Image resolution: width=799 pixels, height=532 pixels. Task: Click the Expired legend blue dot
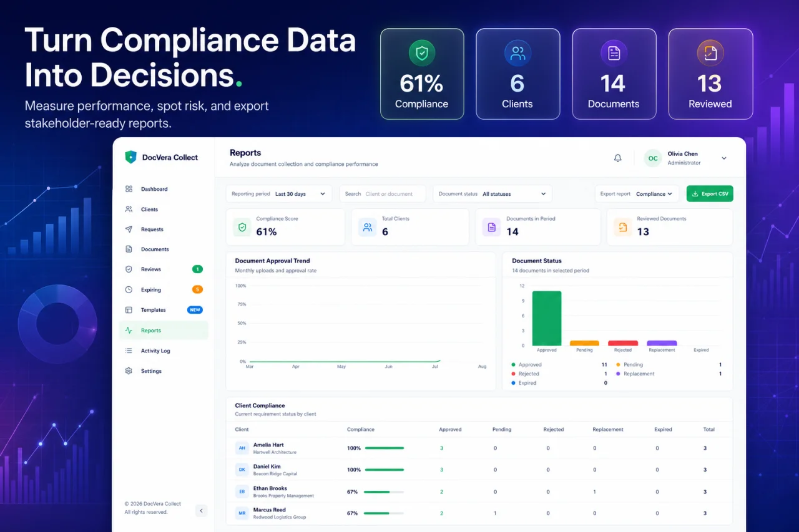[513, 383]
